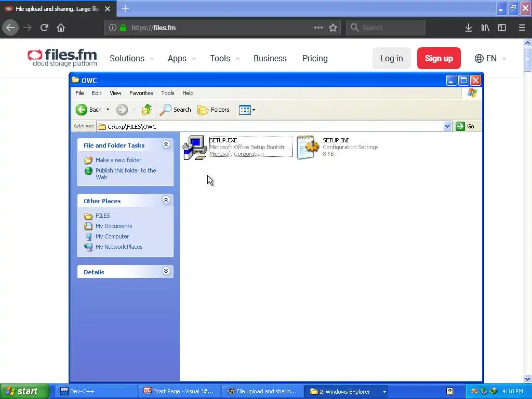Toggle the Folders pane button
Screen dimensions: 532x399
(214, 110)
